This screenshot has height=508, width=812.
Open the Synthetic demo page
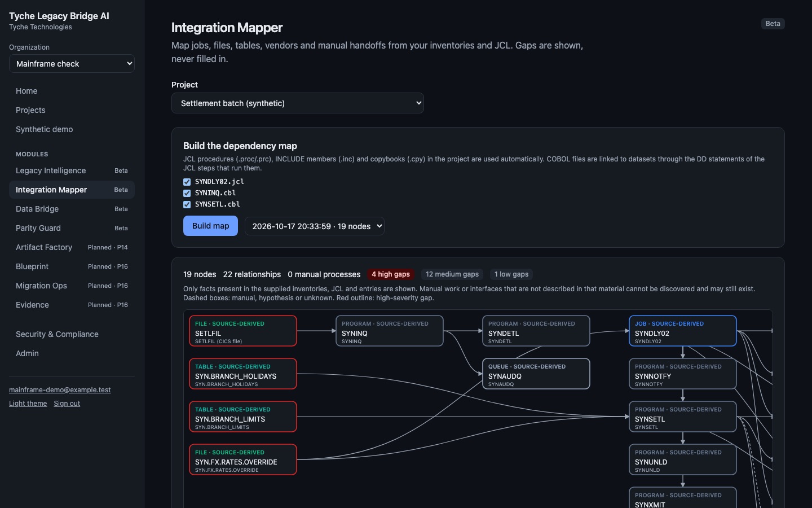point(72,129)
